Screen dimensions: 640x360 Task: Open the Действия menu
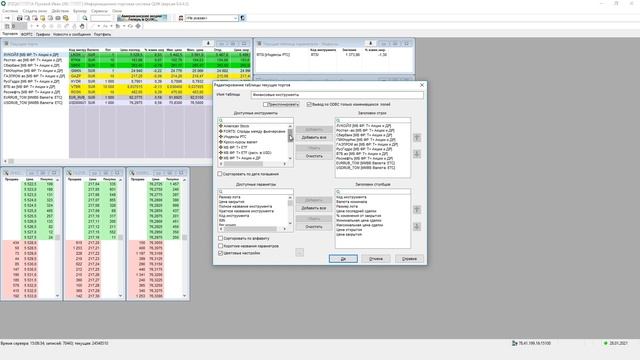click(60, 11)
